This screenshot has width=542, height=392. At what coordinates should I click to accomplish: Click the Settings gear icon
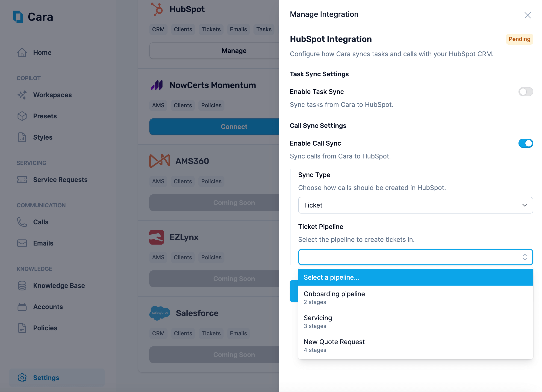coord(22,378)
